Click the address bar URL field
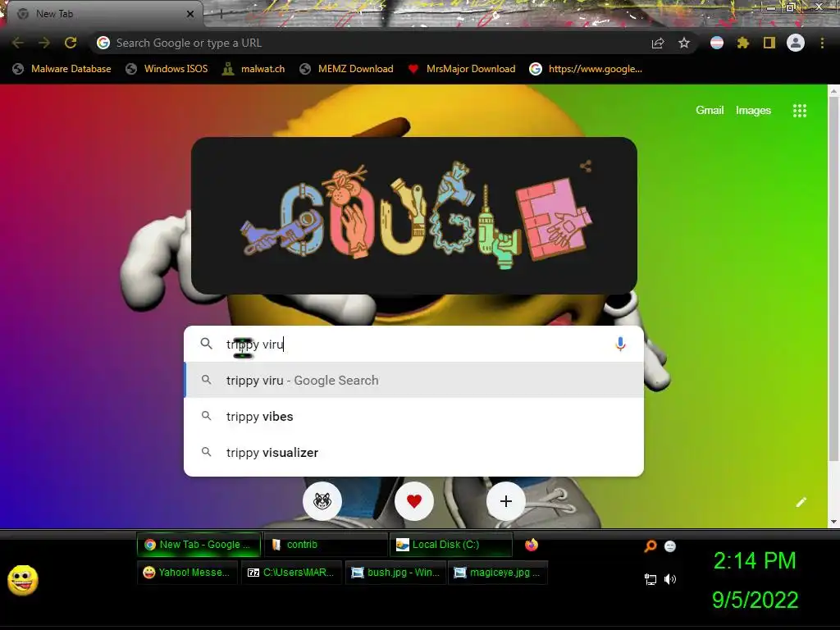Viewport: 840px width, 630px height. click(x=370, y=43)
